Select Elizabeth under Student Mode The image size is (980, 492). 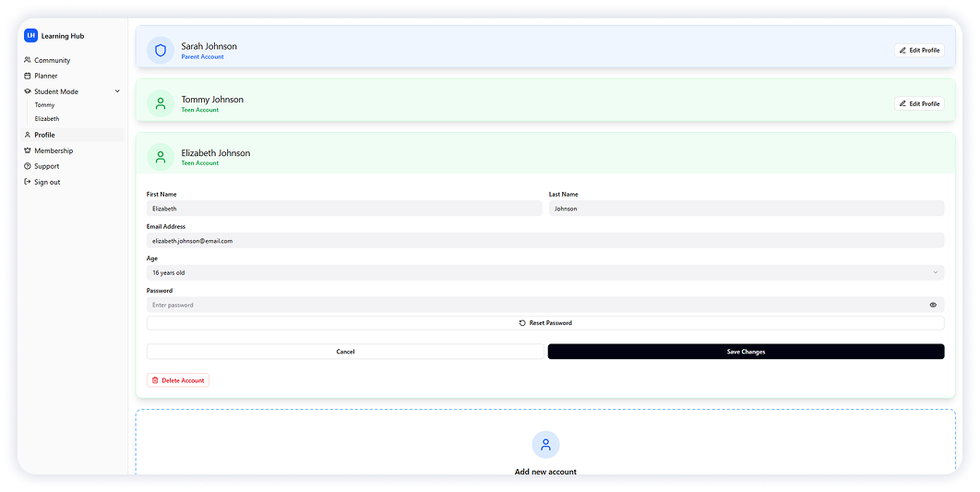(x=47, y=119)
